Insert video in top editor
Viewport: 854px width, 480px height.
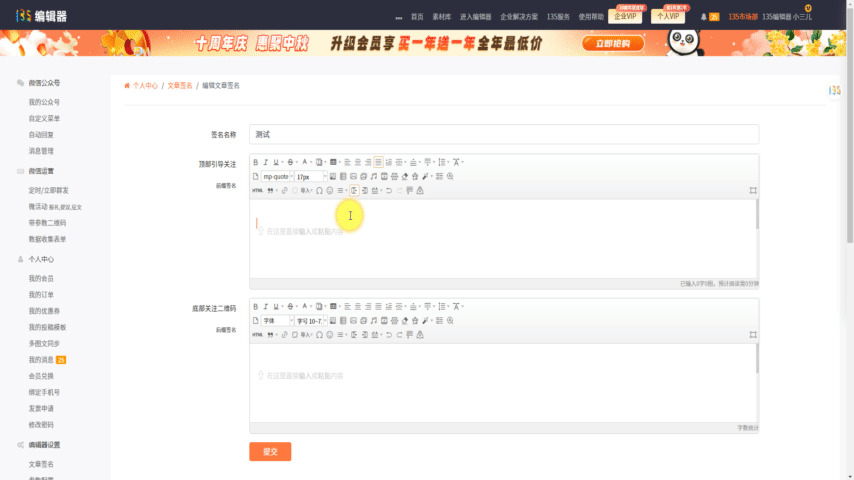[384, 177]
